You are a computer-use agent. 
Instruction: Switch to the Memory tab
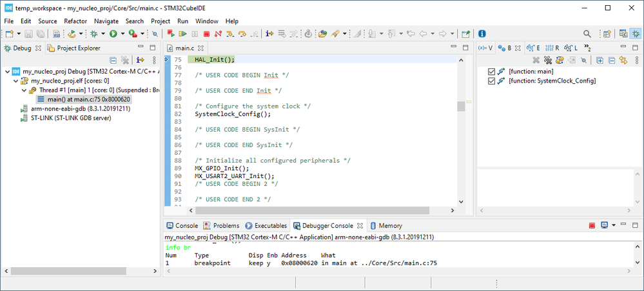pyautogui.click(x=386, y=226)
